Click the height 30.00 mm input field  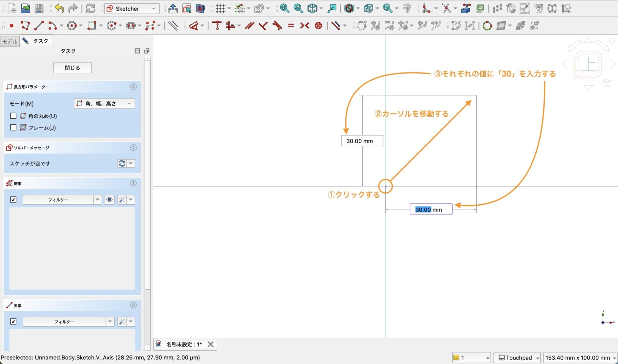click(362, 141)
